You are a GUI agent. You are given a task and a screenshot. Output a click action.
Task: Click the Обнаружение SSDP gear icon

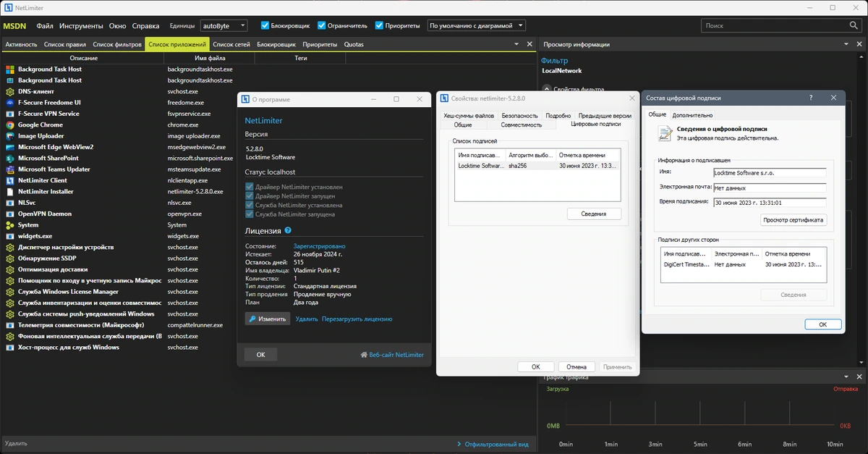click(10, 258)
